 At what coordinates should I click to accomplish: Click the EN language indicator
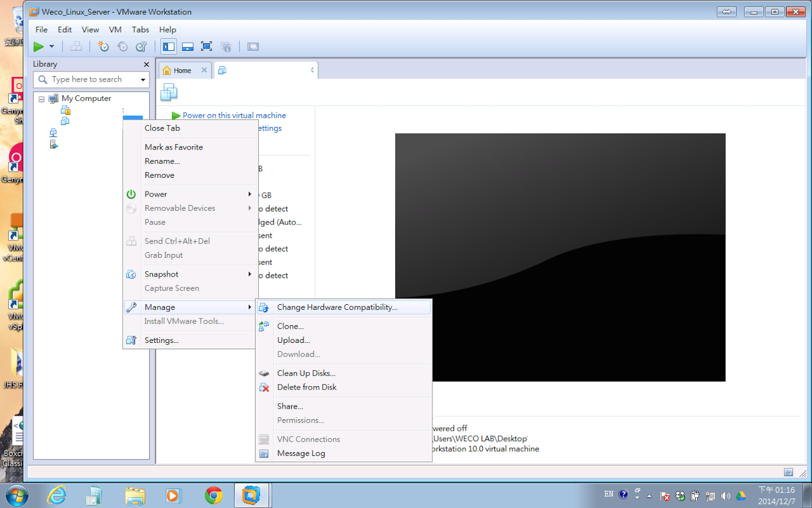609,494
